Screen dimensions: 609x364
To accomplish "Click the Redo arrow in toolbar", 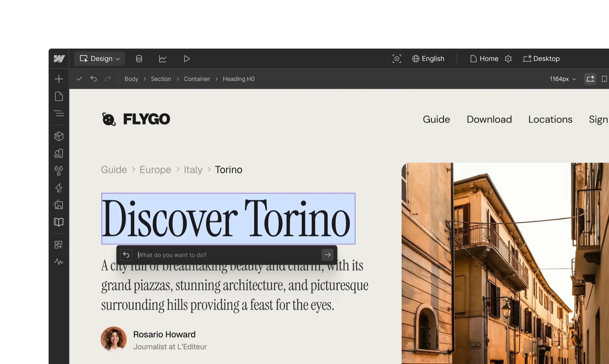I will (x=108, y=79).
